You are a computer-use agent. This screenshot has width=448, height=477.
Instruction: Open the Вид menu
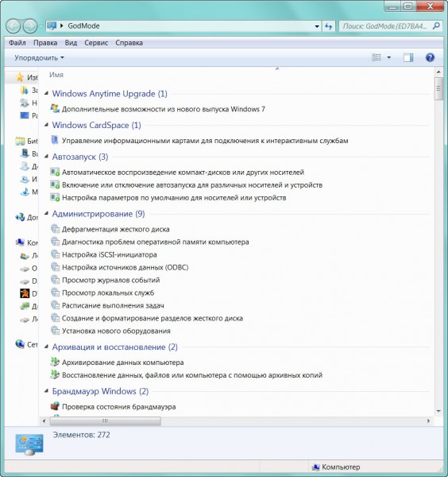(71, 43)
